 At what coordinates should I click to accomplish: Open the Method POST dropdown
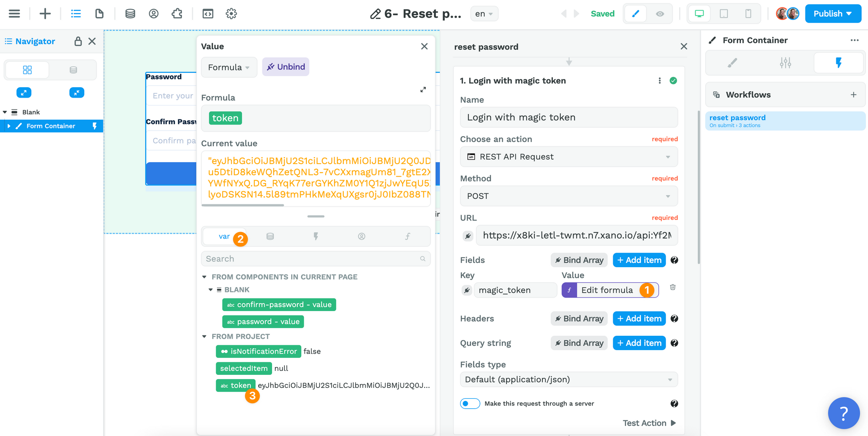pos(569,196)
